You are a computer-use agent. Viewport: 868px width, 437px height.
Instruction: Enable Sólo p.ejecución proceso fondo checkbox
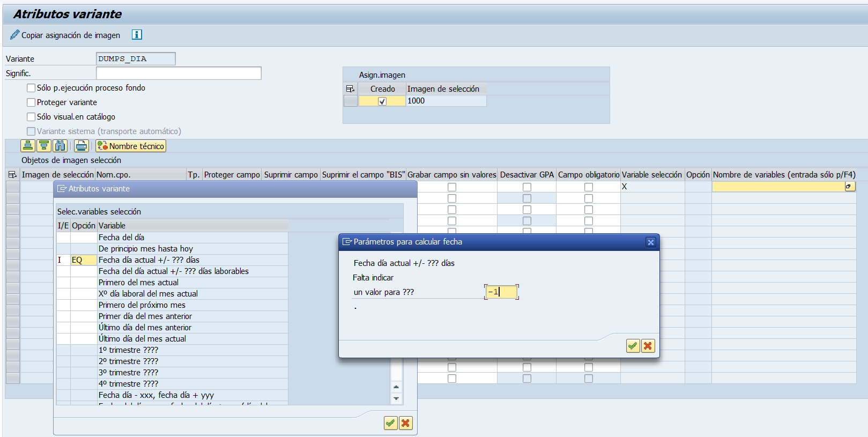(31, 88)
